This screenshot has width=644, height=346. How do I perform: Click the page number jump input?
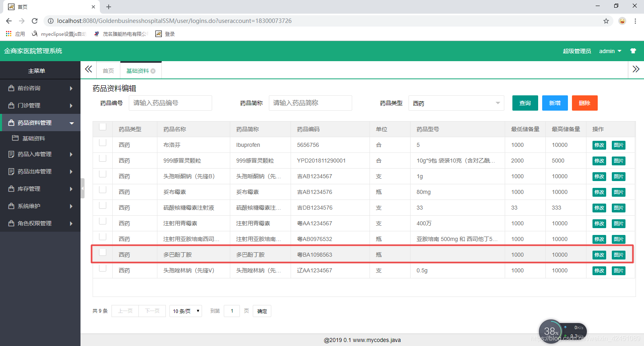click(232, 311)
